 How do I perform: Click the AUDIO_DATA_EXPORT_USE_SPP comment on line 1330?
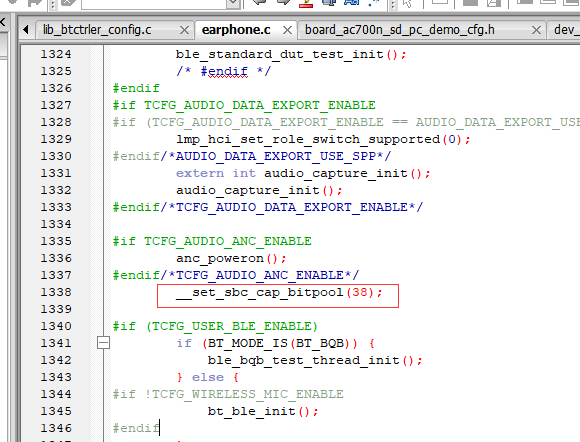point(276,156)
